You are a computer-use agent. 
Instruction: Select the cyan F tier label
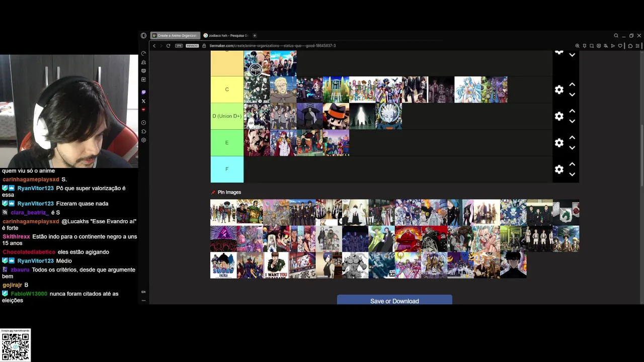(227, 169)
